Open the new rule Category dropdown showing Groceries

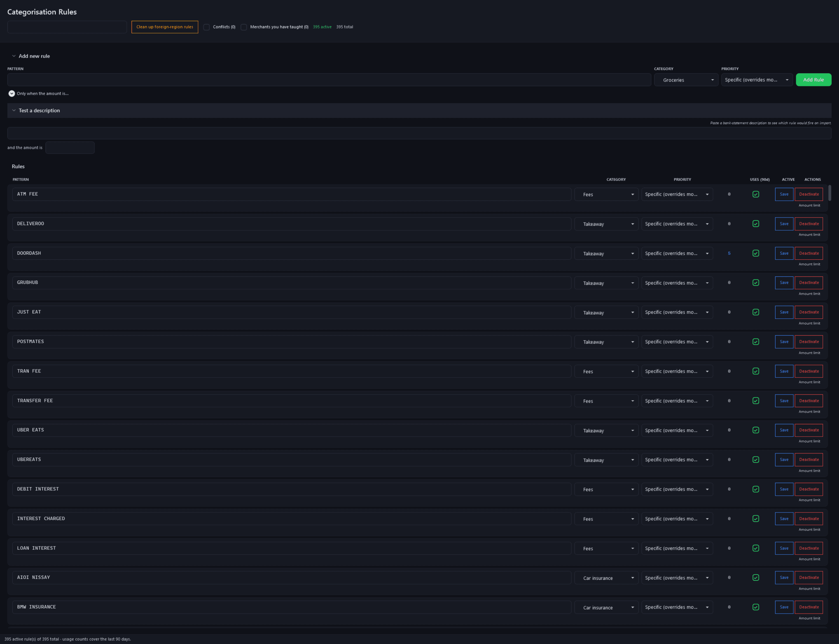point(686,80)
